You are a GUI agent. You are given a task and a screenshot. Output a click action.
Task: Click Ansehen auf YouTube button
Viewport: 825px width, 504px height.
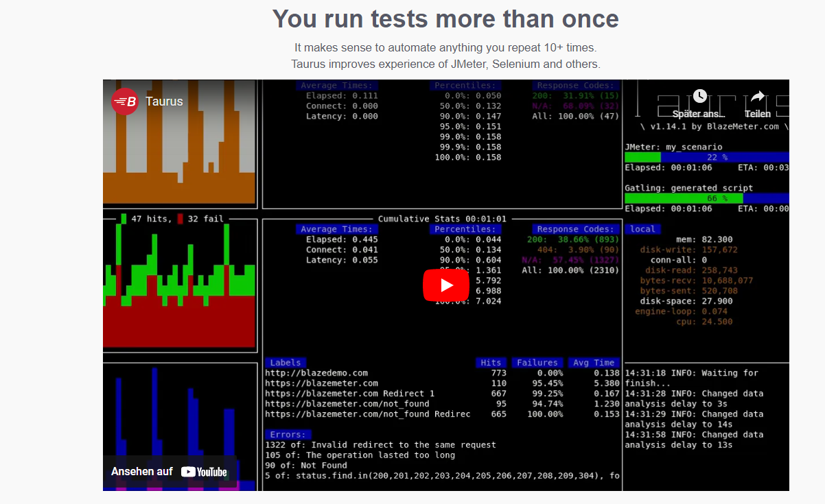click(170, 472)
